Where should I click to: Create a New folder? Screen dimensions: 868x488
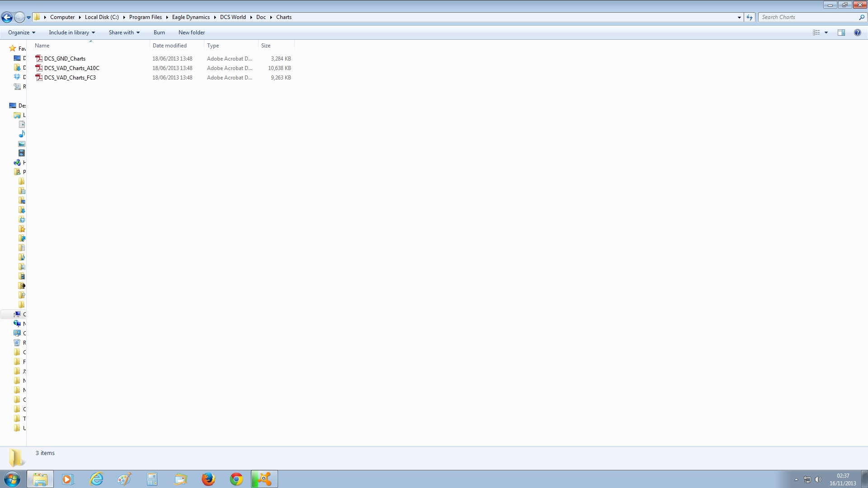tap(192, 33)
